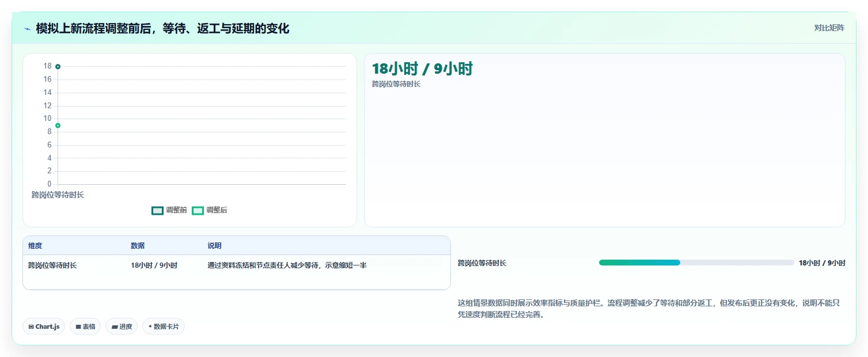
Task: Click the 跨岗位等待时长 progress row label
Action: (x=482, y=263)
